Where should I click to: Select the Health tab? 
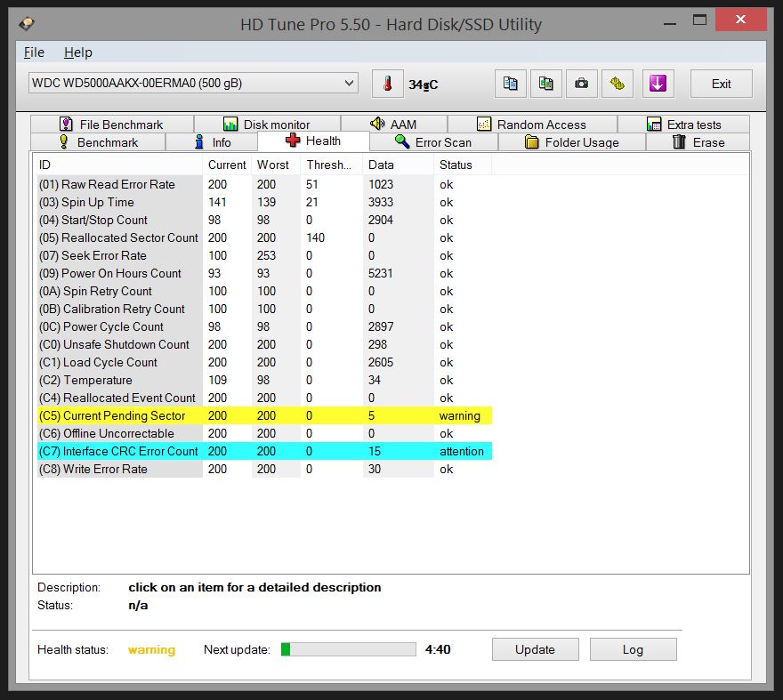click(x=313, y=141)
